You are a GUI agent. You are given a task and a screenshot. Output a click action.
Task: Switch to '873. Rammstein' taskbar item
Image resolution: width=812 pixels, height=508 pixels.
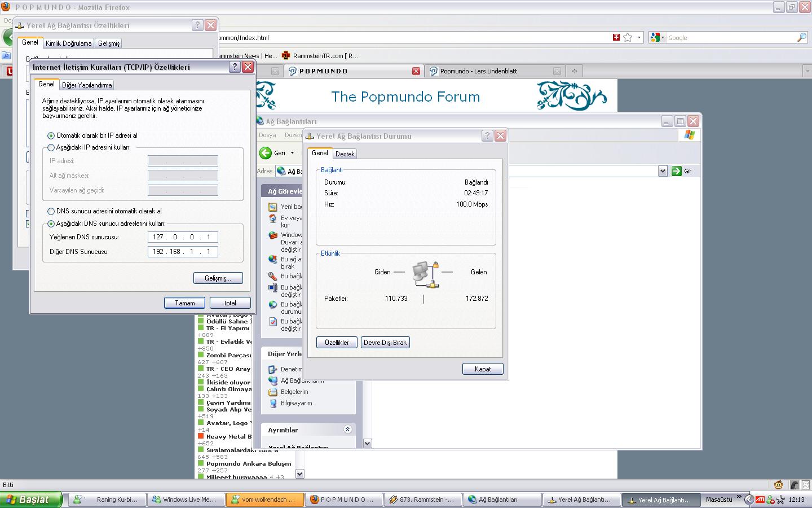pyautogui.click(x=422, y=500)
